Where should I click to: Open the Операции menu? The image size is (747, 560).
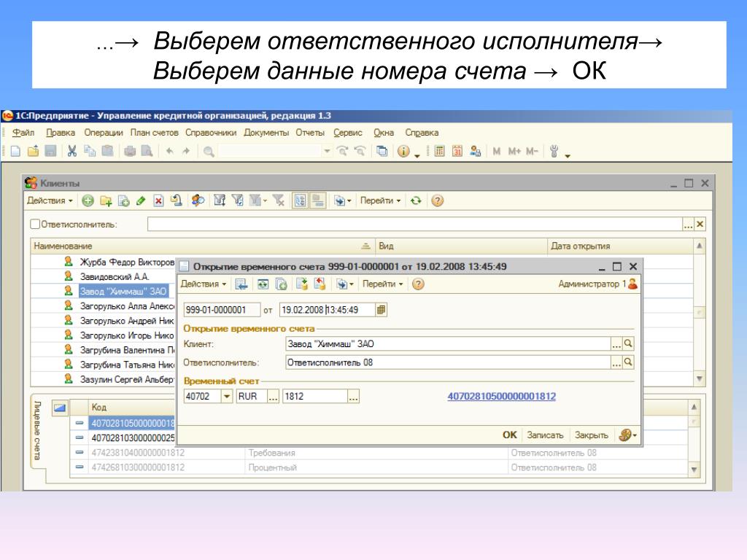(104, 133)
